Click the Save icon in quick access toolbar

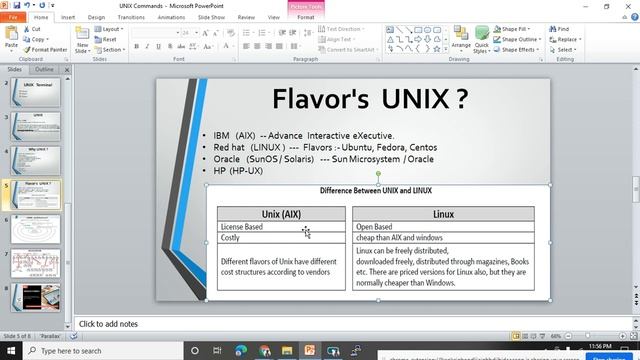tap(17, 5)
